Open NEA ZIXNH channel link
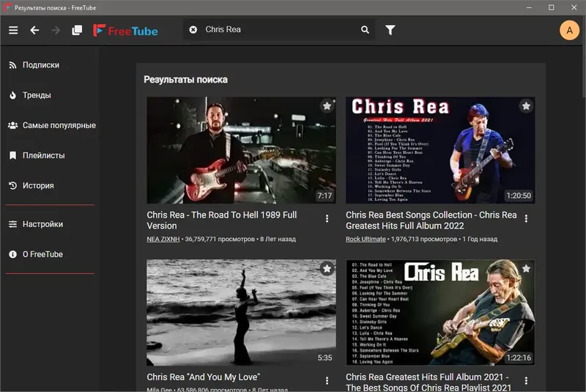 (163, 239)
